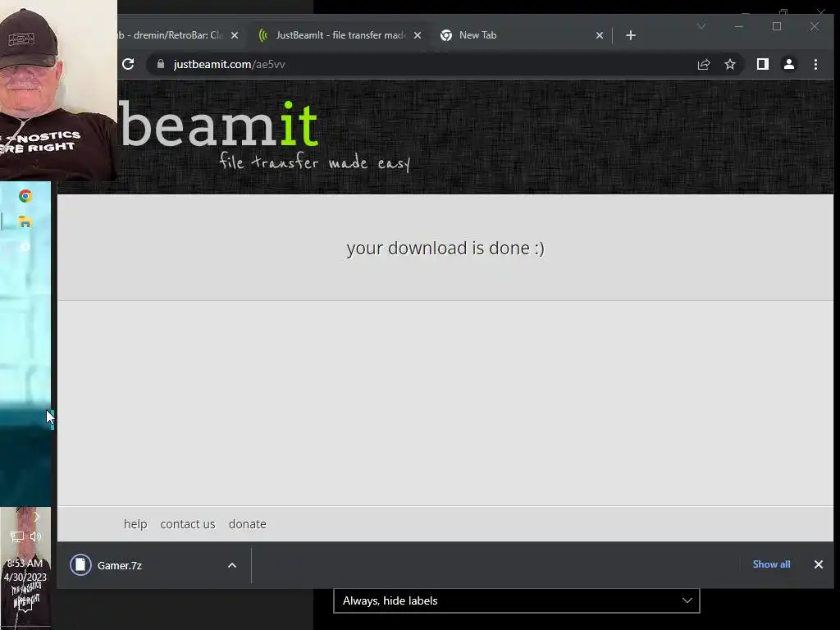Click Chrome icon in taskbar

tap(25, 196)
